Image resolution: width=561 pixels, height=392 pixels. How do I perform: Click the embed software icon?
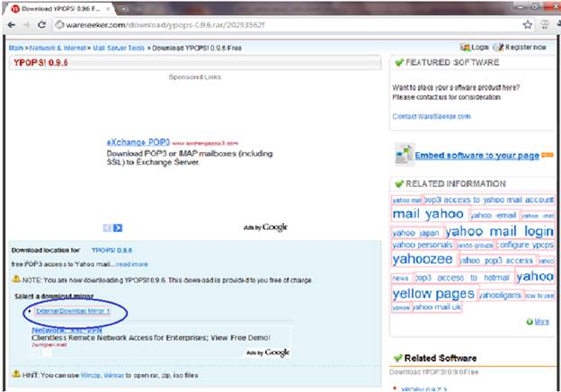pos(405,154)
